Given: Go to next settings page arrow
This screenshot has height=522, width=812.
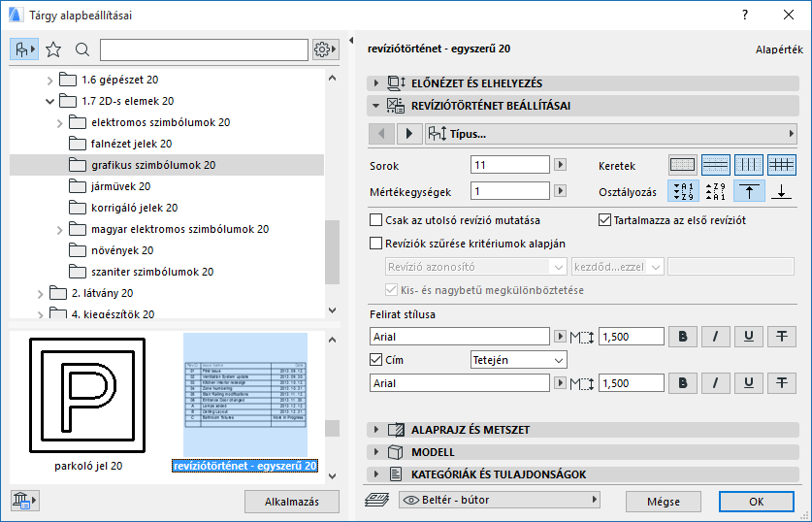Looking at the screenshot, I should (409, 134).
